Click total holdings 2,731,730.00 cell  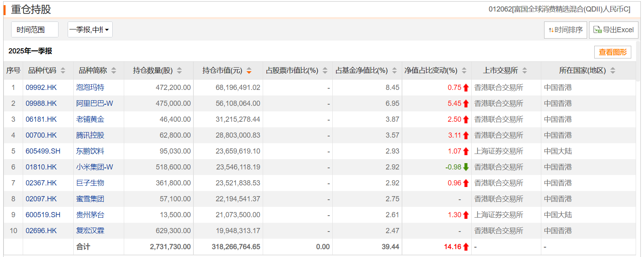[170, 247]
